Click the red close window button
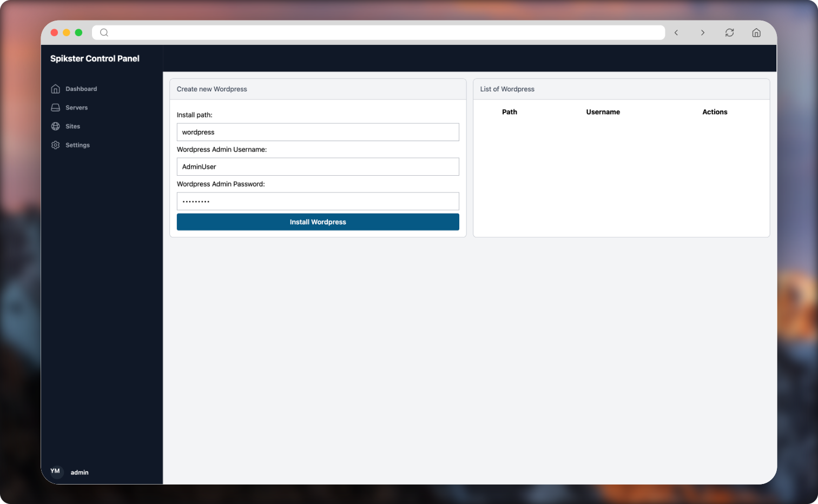The image size is (818, 504). [x=54, y=32]
